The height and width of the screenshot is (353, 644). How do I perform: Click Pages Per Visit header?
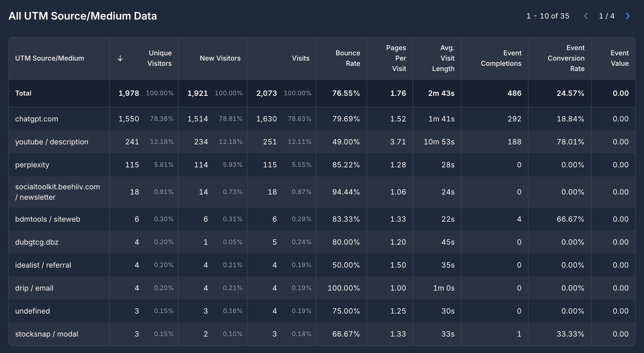click(396, 58)
